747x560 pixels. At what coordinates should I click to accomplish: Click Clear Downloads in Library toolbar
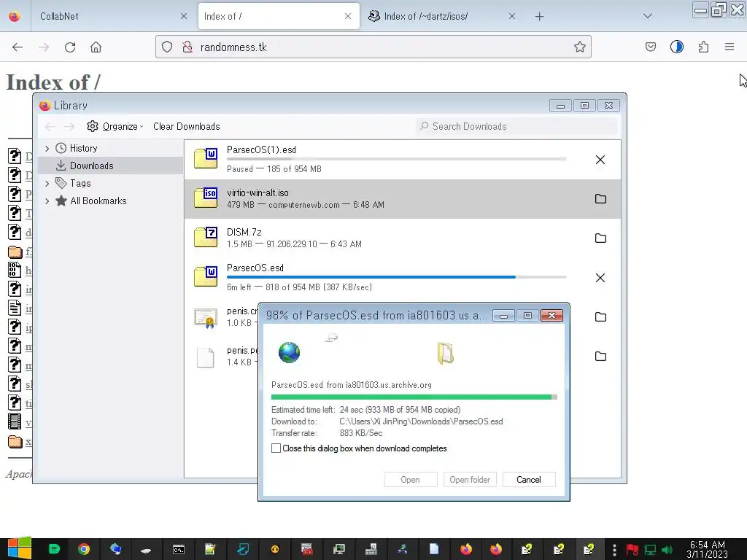(186, 126)
